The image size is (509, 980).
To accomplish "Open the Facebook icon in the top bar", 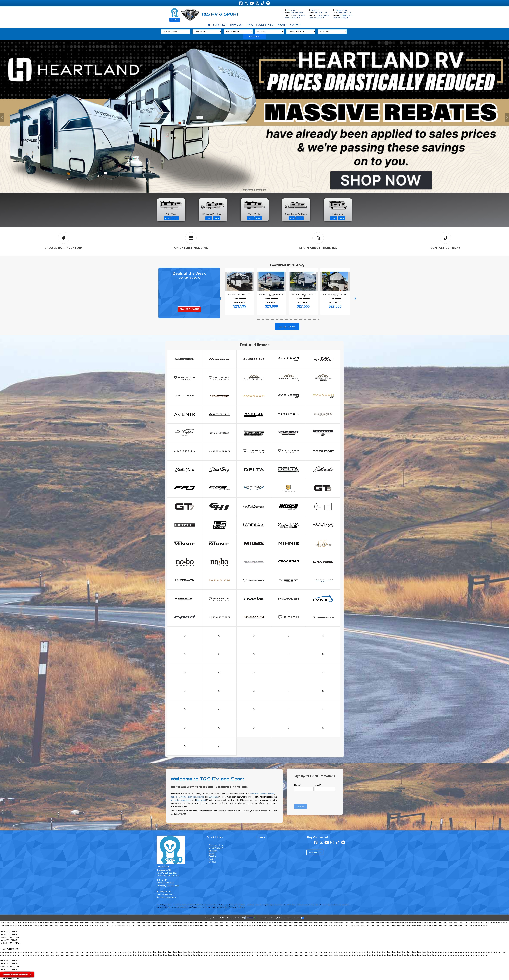I will click(x=241, y=3).
